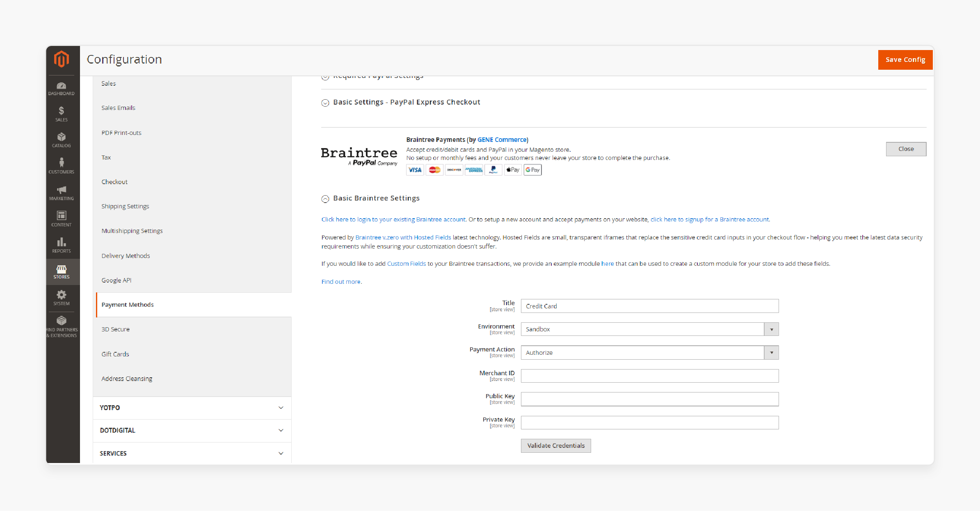980x511 pixels.
Task: Click link to signup for Braintree account
Action: point(710,219)
